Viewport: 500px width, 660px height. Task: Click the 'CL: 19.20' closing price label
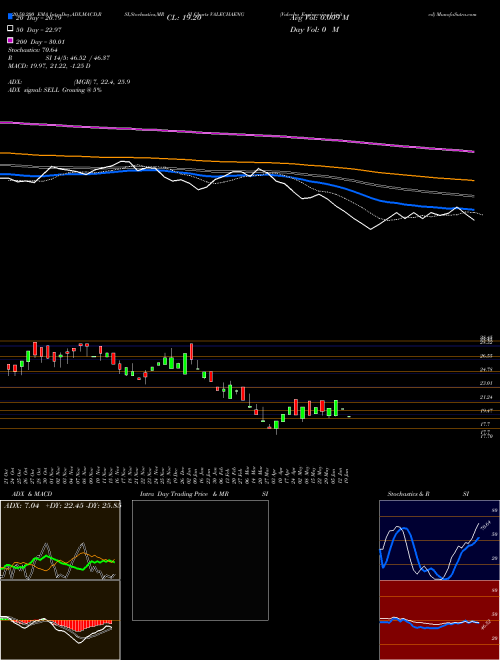coord(184,18)
